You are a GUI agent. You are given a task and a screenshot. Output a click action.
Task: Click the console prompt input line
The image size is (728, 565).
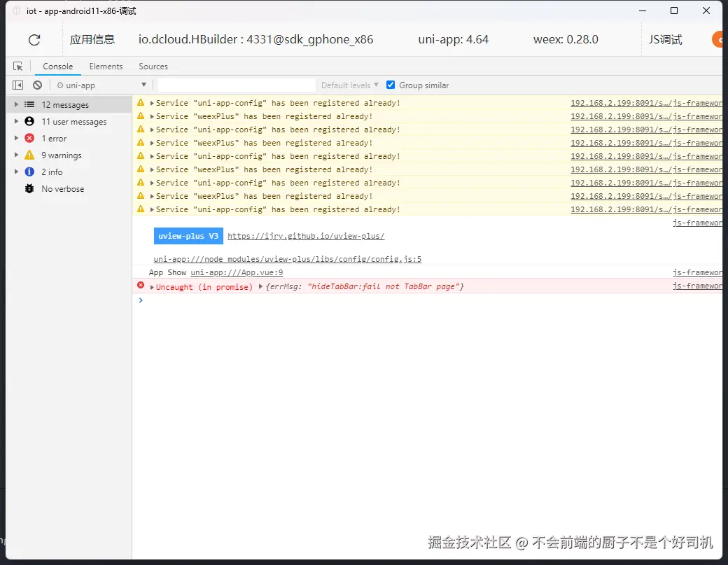427,300
